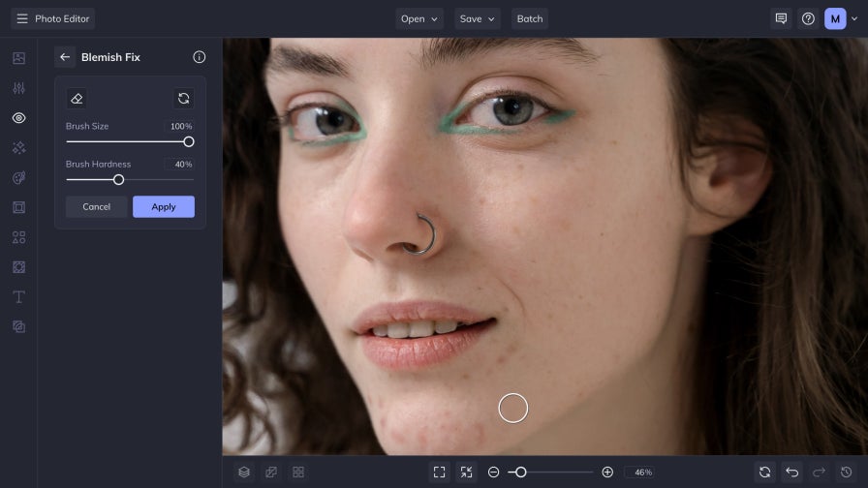Click the Batch button
This screenshot has height=488, width=868.
tap(530, 18)
